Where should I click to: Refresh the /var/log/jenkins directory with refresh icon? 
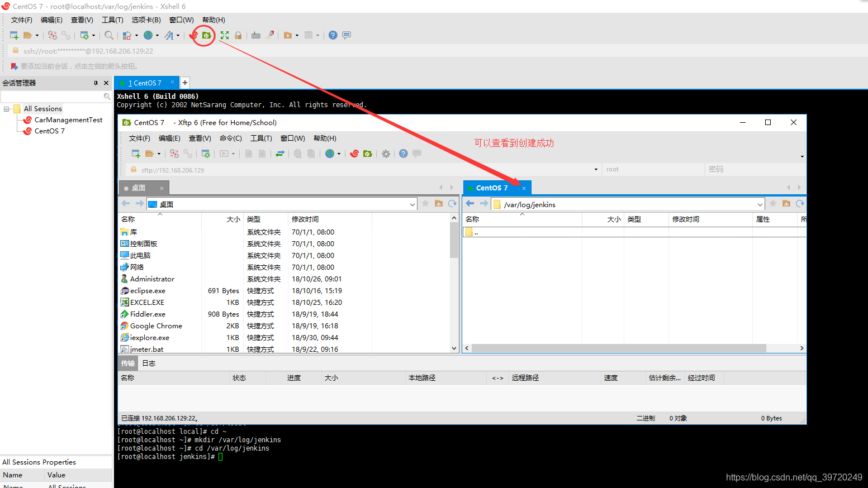coord(800,204)
